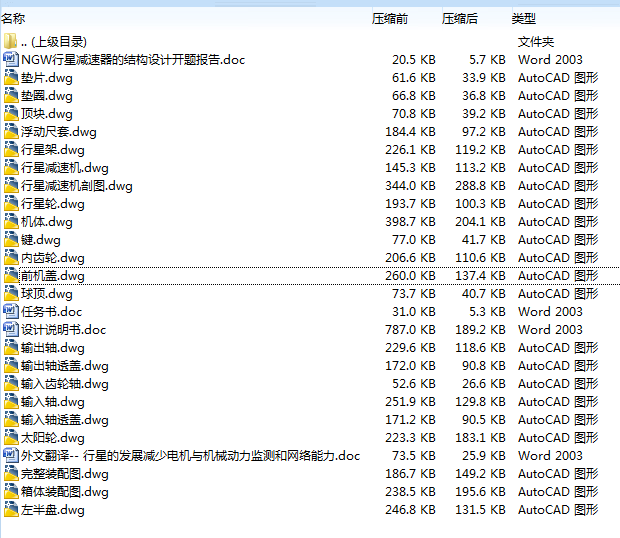Select the file name 输入轴.dwg
The width and height of the screenshot is (620, 538).
pos(53,402)
